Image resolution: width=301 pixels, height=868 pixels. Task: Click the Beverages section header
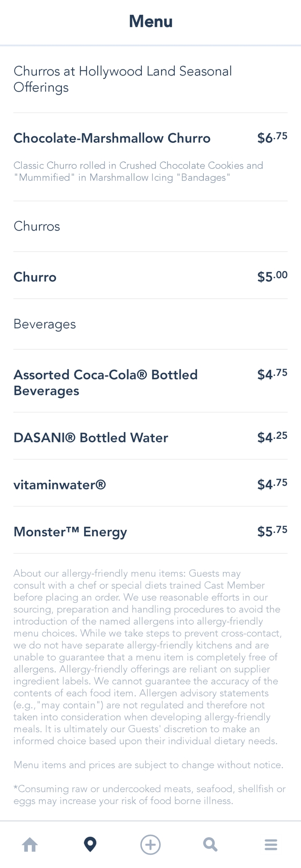click(x=45, y=324)
